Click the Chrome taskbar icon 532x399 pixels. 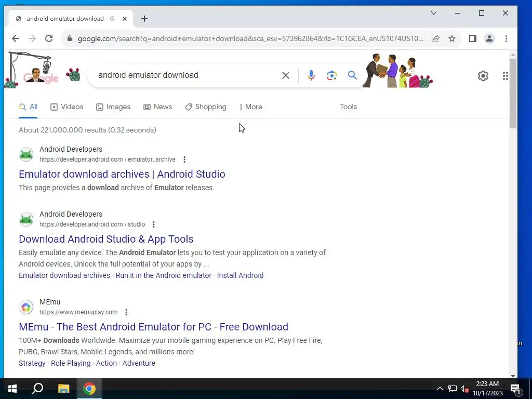(x=89, y=389)
